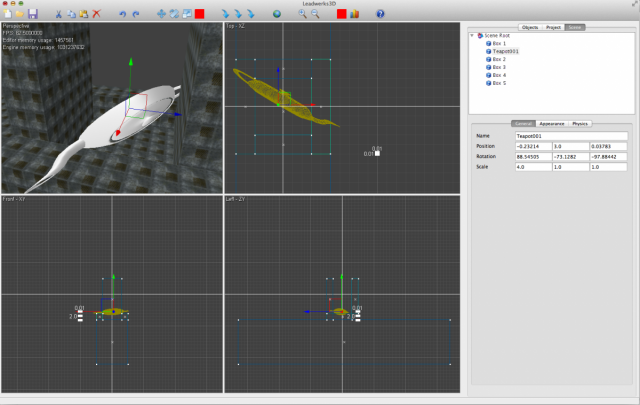Click the Save floppy disk icon

pos(33,14)
